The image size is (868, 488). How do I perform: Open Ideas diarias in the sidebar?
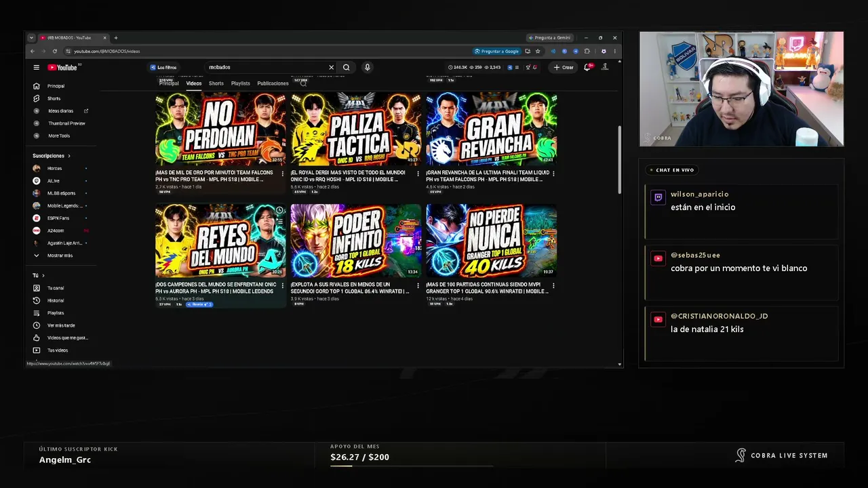[60, 110]
